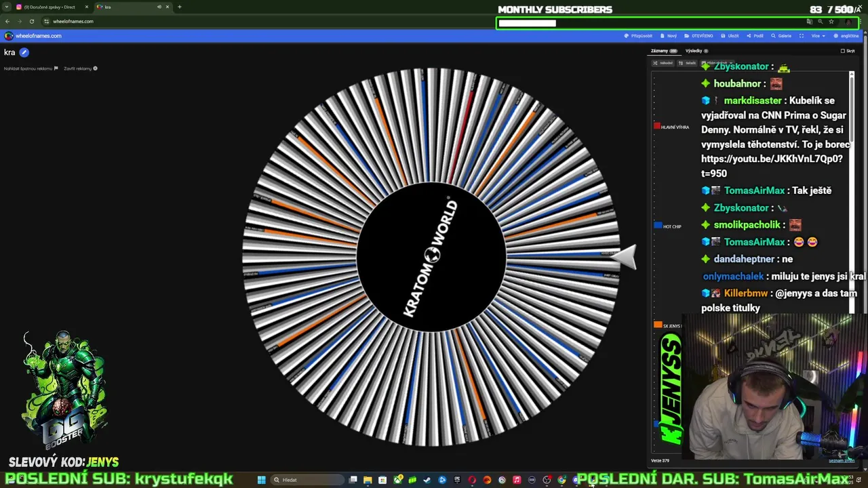Close the Instagram Direct tab
Screen dimensions: 868x488
point(87,7)
